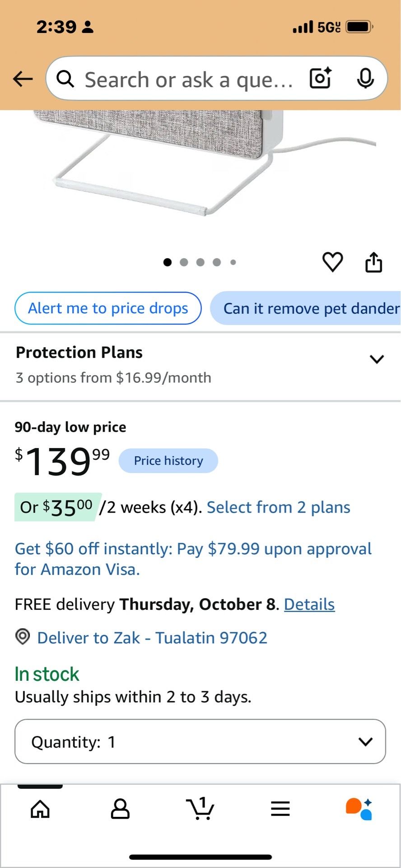This screenshot has width=401, height=868.
Task: Add item to wishlist with heart icon
Action: [333, 262]
